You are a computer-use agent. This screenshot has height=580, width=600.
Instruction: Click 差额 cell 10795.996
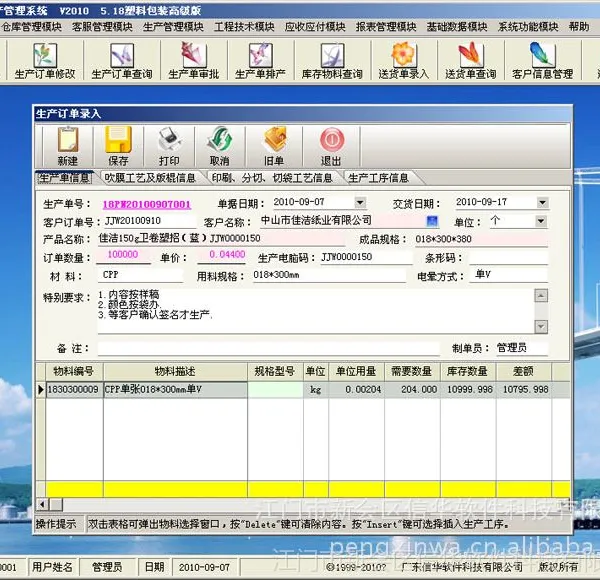524,389
